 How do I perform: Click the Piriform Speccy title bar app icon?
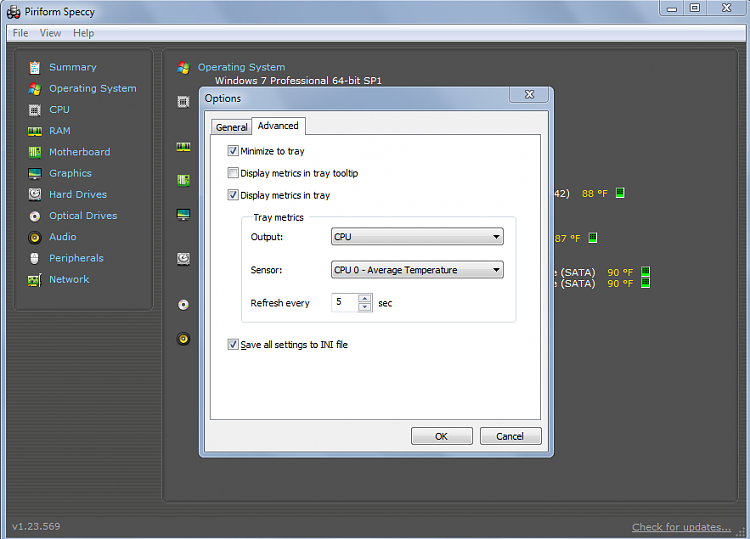pyautogui.click(x=13, y=12)
